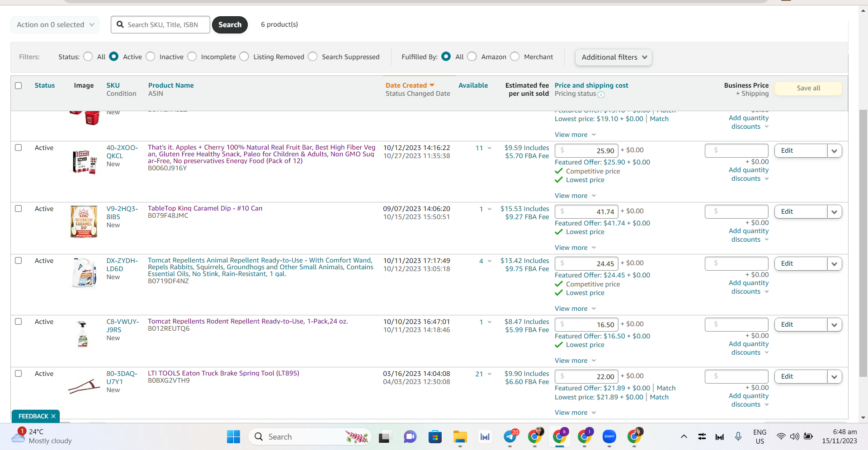Screen dimensions: 868x450
Task: Close the Feedback tab with the X icon
Action: point(53,416)
